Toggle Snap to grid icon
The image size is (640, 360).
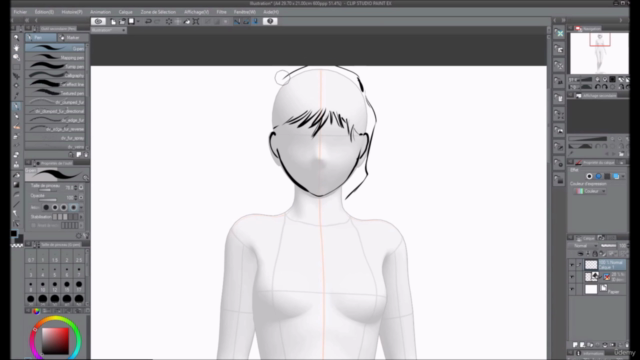tap(256, 21)
